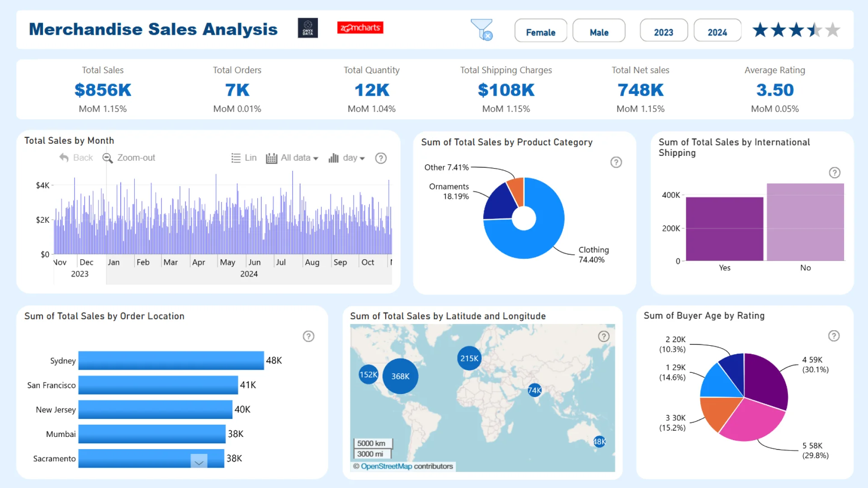The height and width of the screenshot is (488, 868).
Task: Select the Mumbai bar
Action: (x=152, y=434)
